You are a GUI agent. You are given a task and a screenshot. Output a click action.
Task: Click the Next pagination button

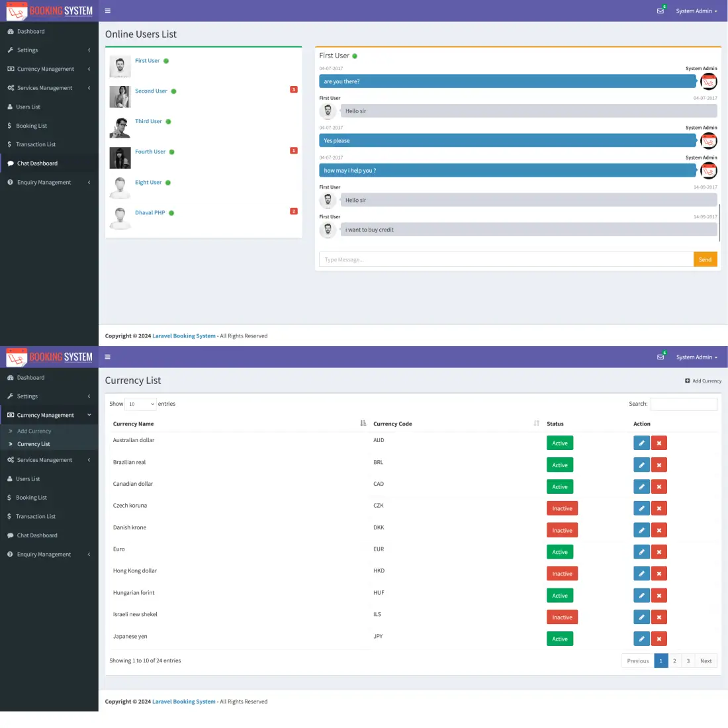705,660
